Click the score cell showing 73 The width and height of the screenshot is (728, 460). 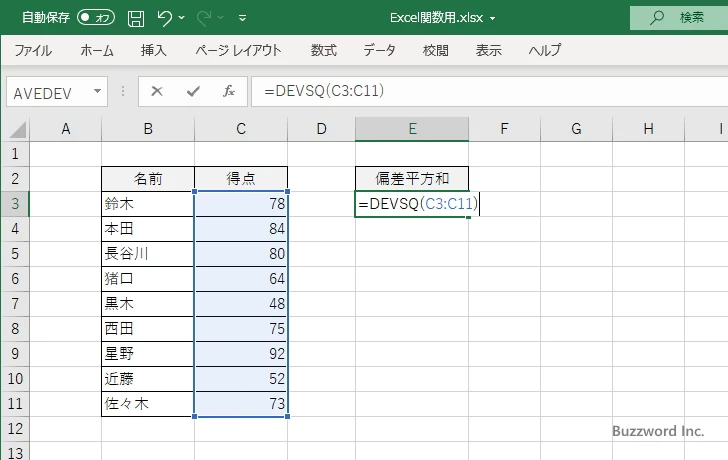(241, 404)
